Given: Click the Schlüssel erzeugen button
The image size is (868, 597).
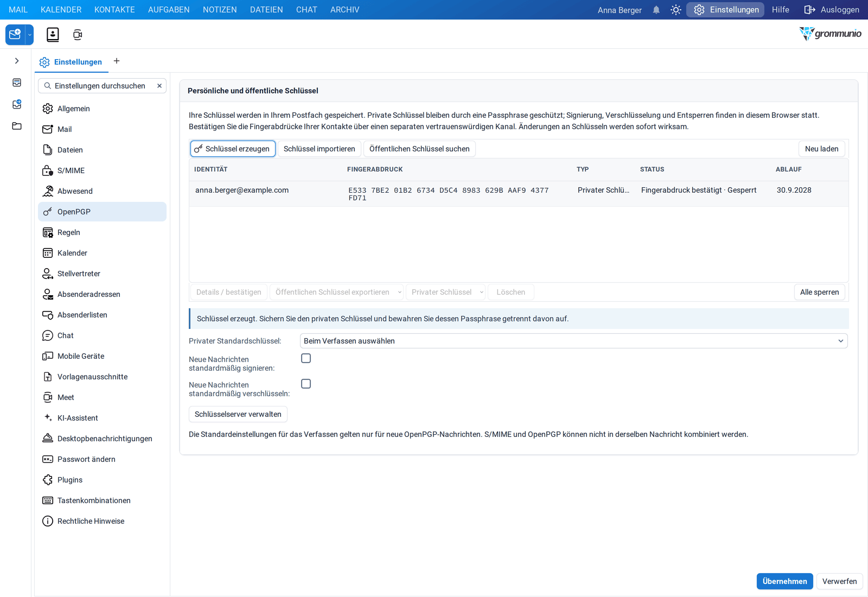Looking at the screenshot, I should click(233, 149).
